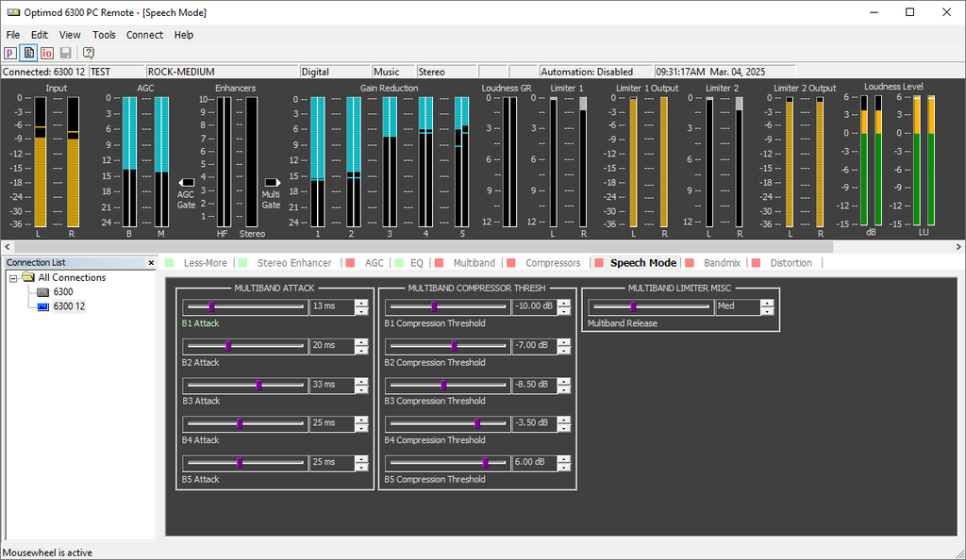Image resolution: width=966 pixels, height=560 pixels.
Task: Click the B2 Compression Threshold value field
Action: click(x=534, y=346)
